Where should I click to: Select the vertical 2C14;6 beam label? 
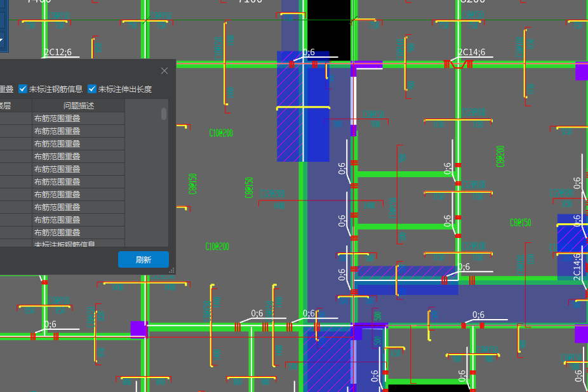point(577,266)
